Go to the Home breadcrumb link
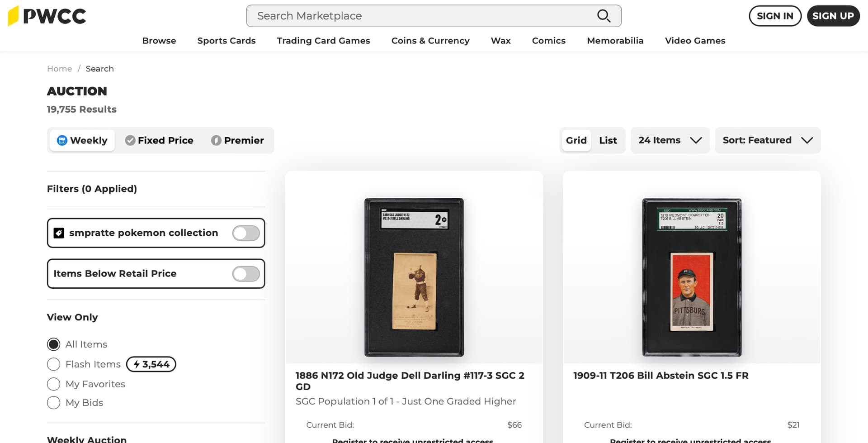868x443 pixels. [x=59, y=69]
